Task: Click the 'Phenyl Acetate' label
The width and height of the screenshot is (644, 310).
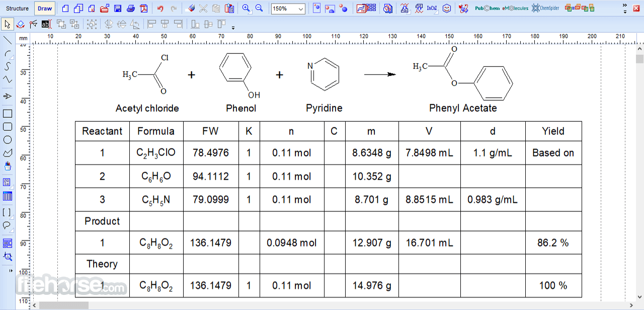Action: (463, 108)
